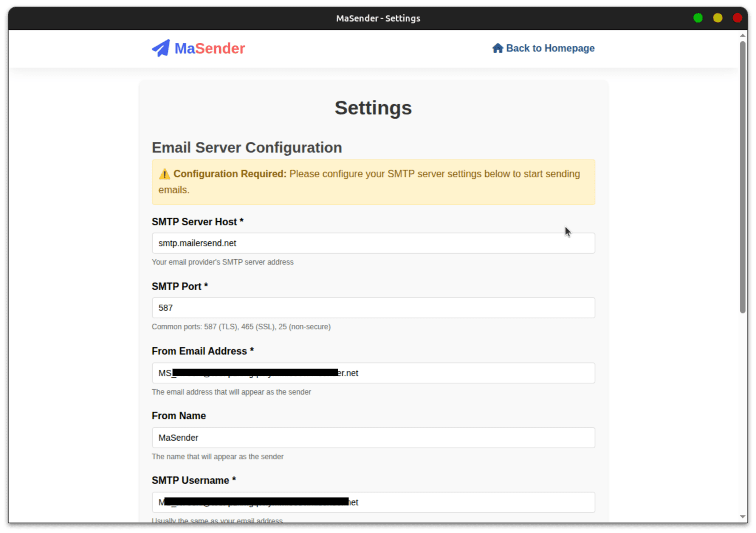
Task: Click the Email Server Configuration heading
Action: pos(247,147)
